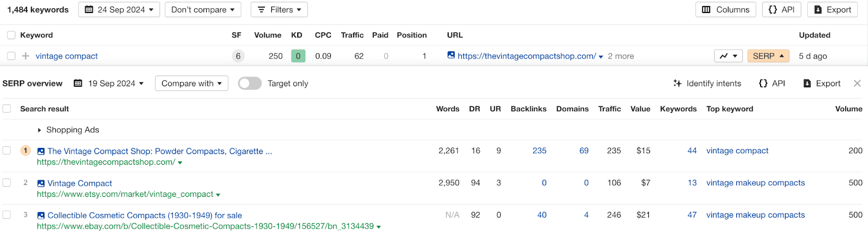This screenshot has width=868, height=233.
Task: Open 47 keywords for eBay result
Action: coord(692,215)
